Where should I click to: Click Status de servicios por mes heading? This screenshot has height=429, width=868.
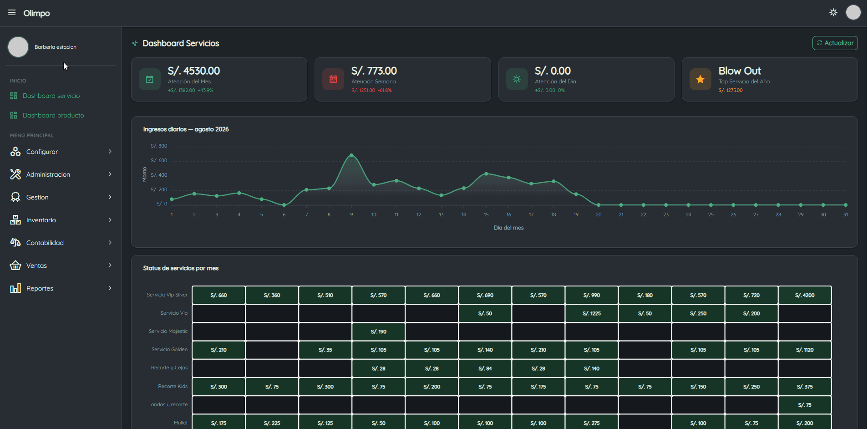click(x=181, y=268)
